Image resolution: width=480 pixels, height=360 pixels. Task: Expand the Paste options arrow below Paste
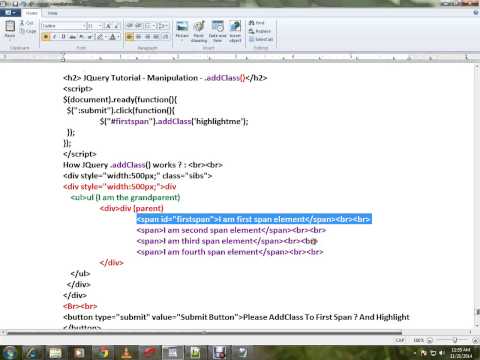[10, 40]
